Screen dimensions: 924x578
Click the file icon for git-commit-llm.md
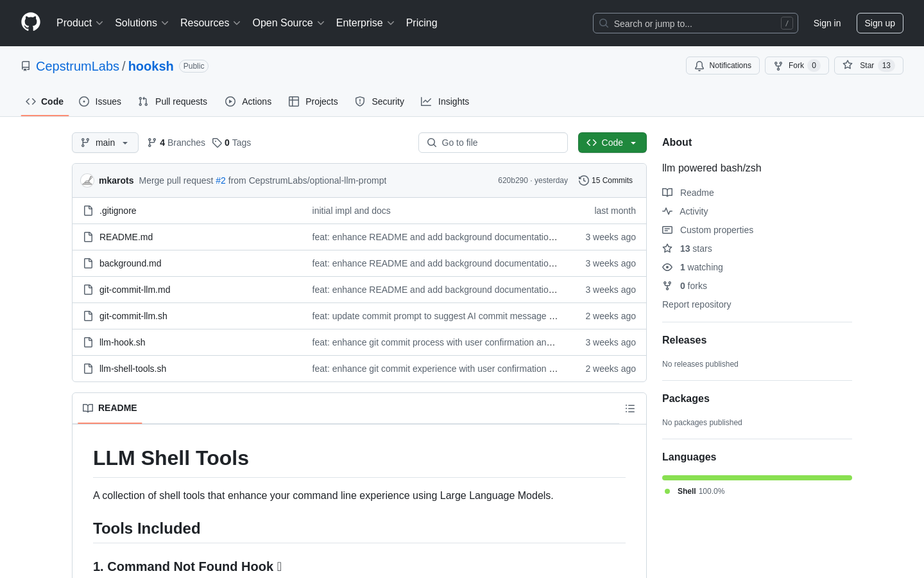click(x=89, y=290)
